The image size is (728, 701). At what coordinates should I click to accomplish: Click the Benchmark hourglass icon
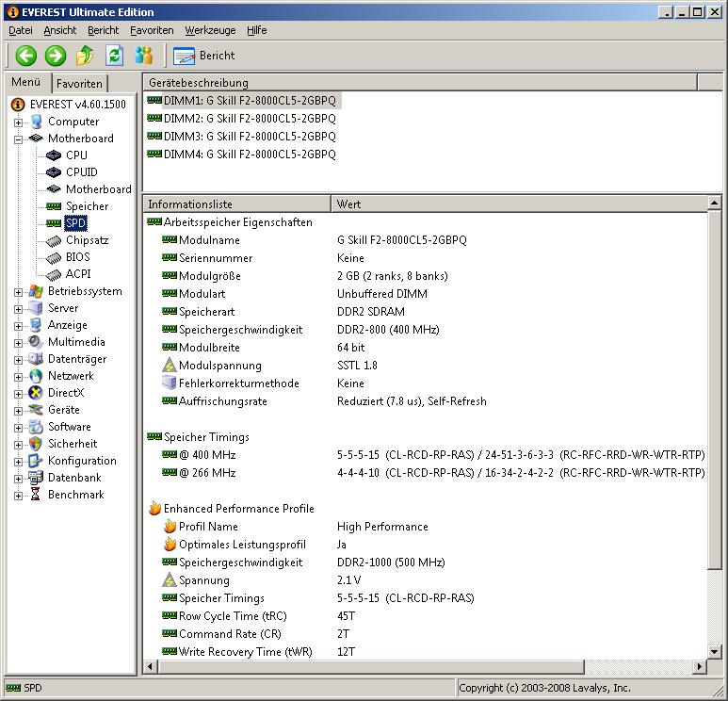coord(36,495)
